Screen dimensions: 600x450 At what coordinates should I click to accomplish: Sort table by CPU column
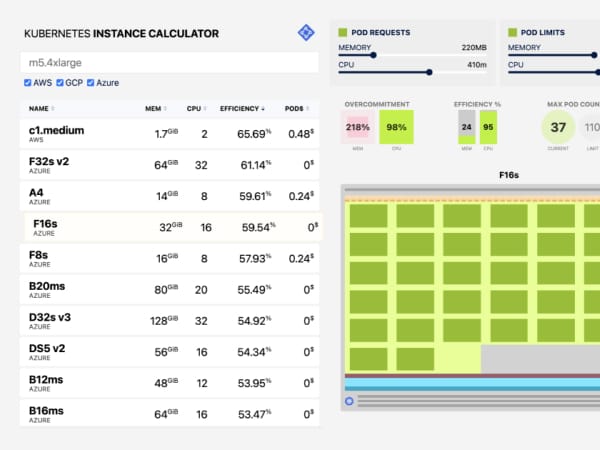click(197, 109)
